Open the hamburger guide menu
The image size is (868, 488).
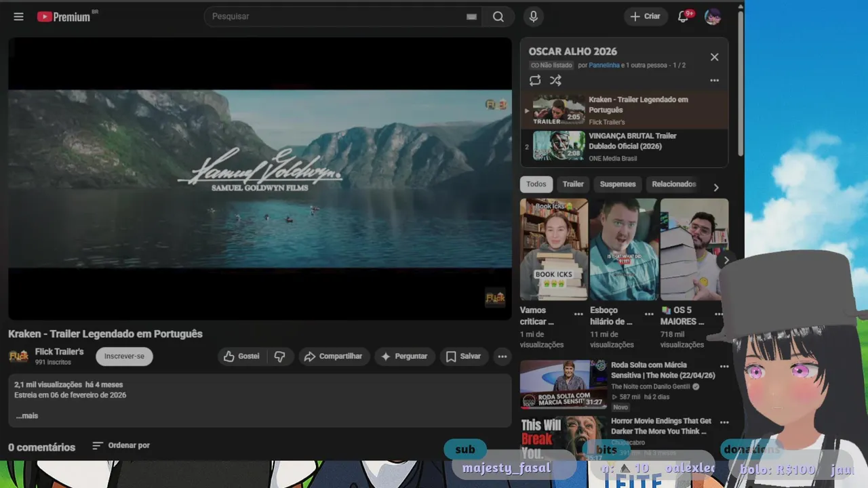coord(18,16)
